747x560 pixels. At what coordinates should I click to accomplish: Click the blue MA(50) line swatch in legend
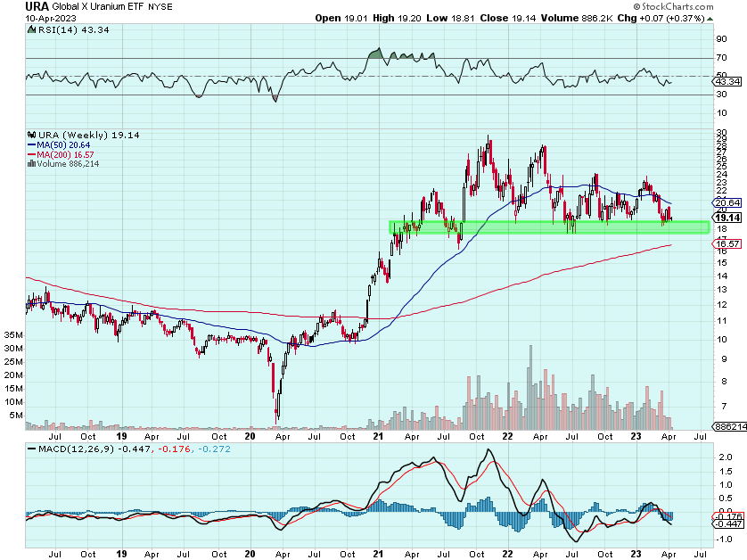(32, 144)
